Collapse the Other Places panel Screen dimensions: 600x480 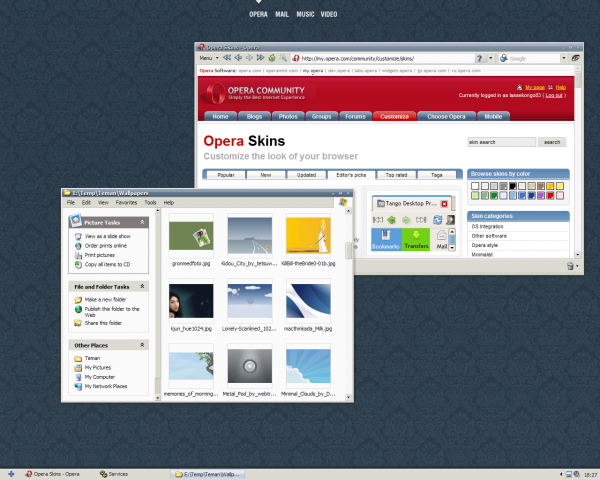pos(142,345)
